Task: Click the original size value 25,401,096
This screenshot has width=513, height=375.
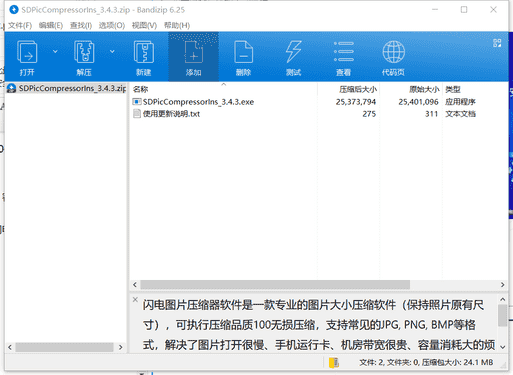Action: [x=418, y=102]
